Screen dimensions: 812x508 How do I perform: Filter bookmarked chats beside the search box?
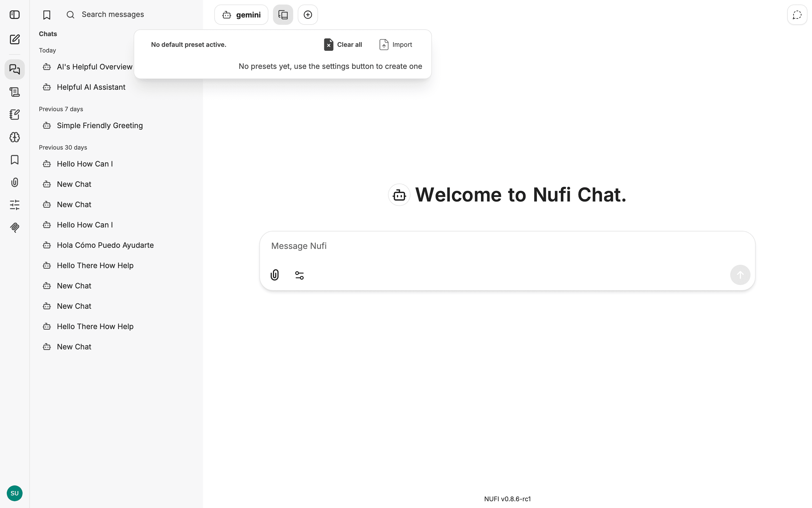tap(47, 15)
